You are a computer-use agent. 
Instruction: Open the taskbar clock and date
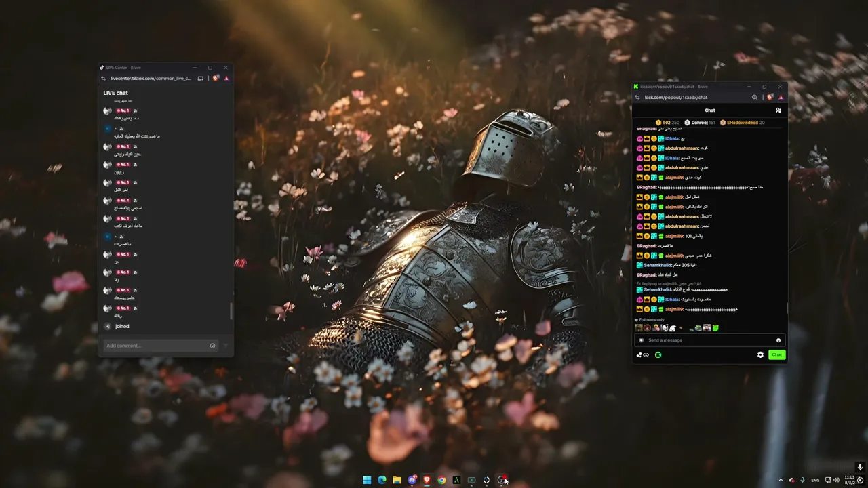[x=849, y=480]
